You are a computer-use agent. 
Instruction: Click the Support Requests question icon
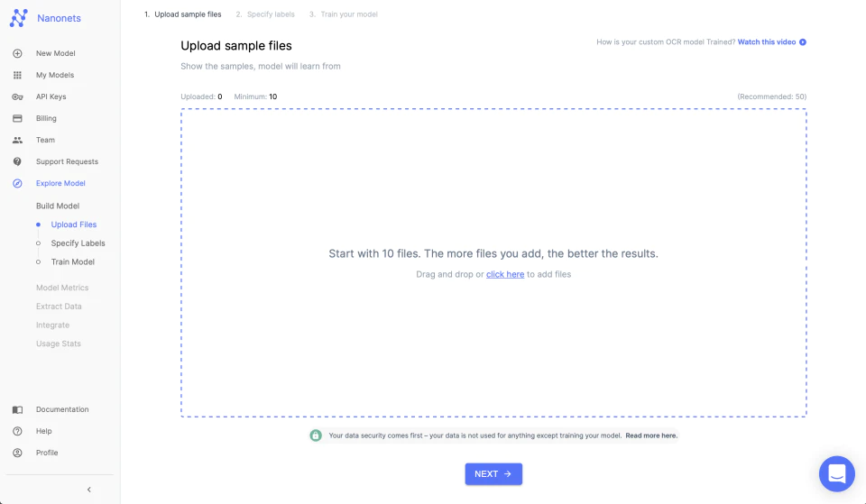(18, 161)
